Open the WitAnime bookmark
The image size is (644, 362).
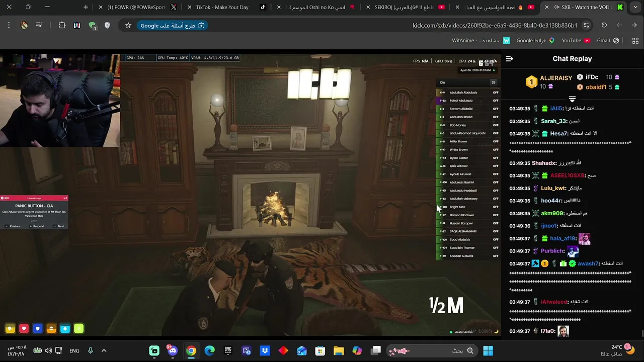[481, 41]
